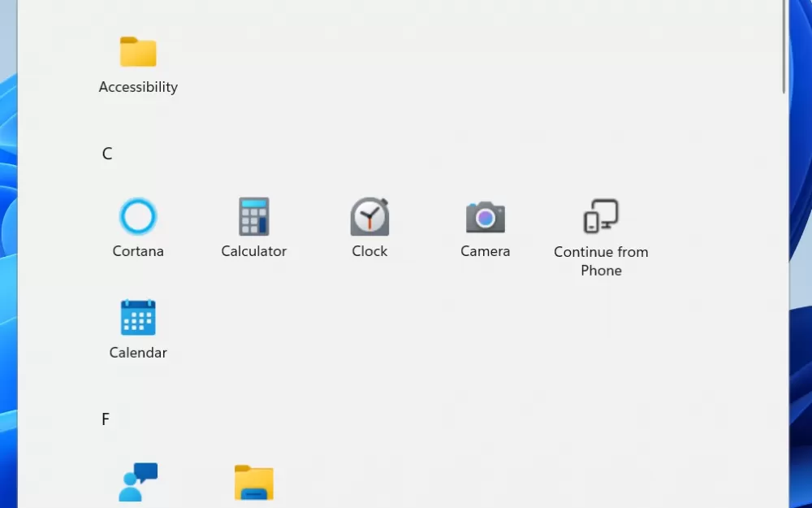Launch the Camera app icon

click(485, 217)
